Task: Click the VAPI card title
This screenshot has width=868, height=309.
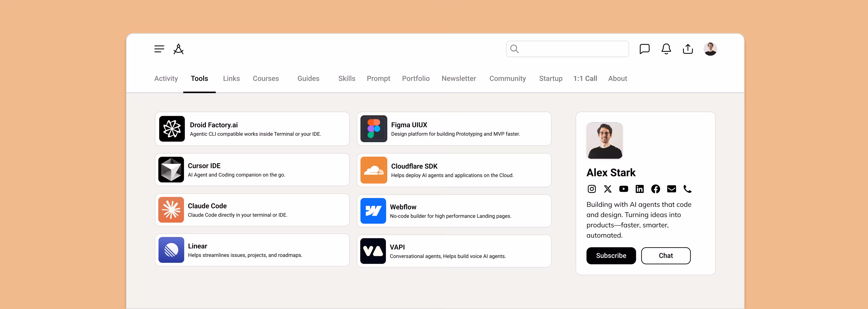Action: click(x=397, y=247)
